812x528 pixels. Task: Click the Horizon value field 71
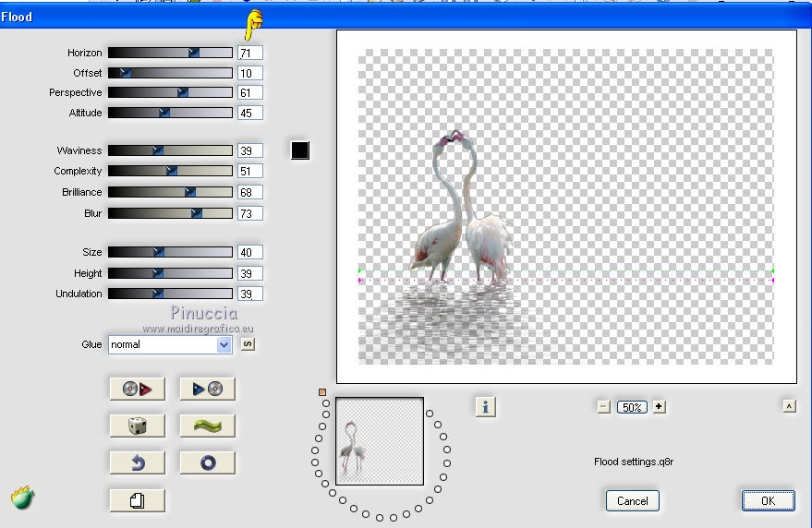(250, 53)
